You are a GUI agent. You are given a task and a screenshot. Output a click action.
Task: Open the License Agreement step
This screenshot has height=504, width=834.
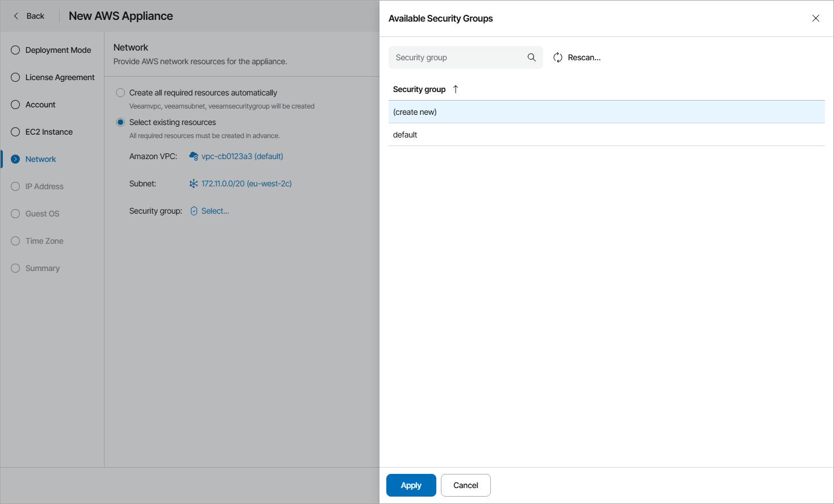click(60, 77)
